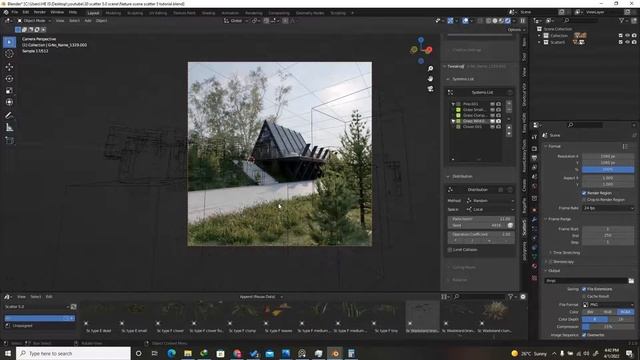Open the Method Random dropdown
Screen dimensions: 640x360
tap(490, 201)
